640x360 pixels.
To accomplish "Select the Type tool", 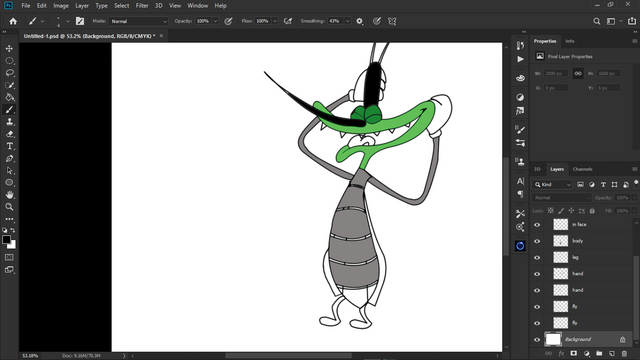I will tap(9, 146).
